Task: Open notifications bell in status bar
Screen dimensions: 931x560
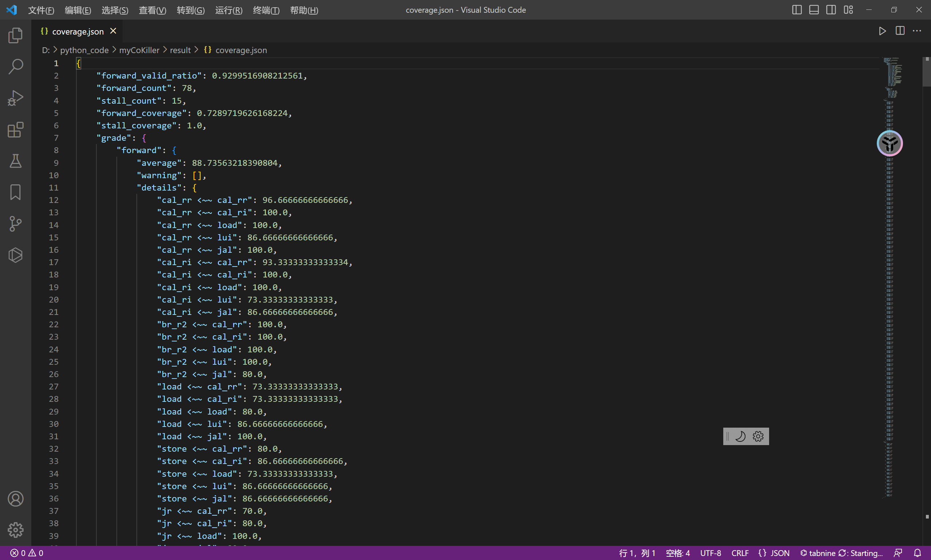Action: coord(918,553)
